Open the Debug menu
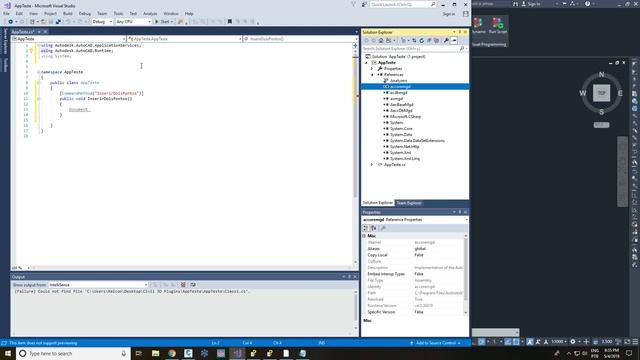Screen dimensions: 640x360 (84, 13)
